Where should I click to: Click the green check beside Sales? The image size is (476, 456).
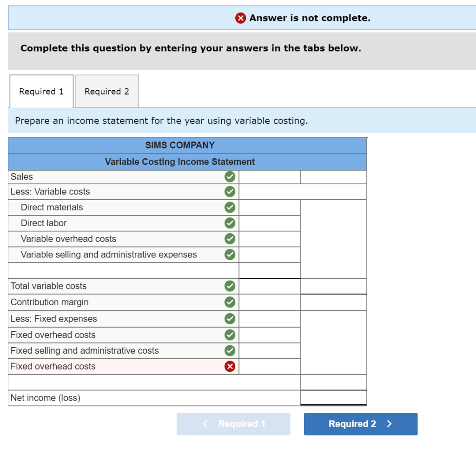click(x=230, y=177)
